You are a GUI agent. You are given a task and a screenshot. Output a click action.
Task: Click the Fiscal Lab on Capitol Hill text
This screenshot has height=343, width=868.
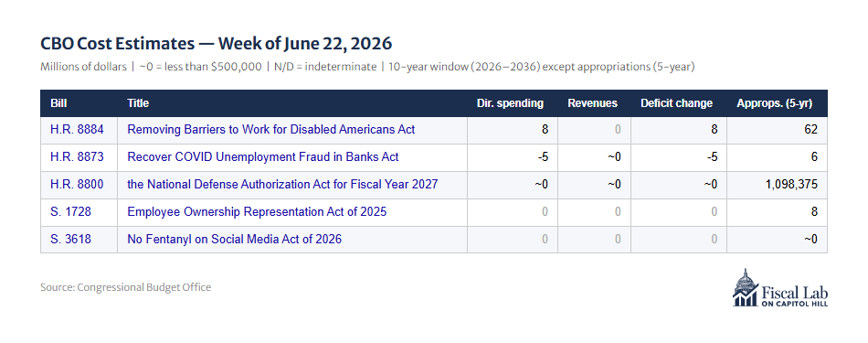pos(794,295)
